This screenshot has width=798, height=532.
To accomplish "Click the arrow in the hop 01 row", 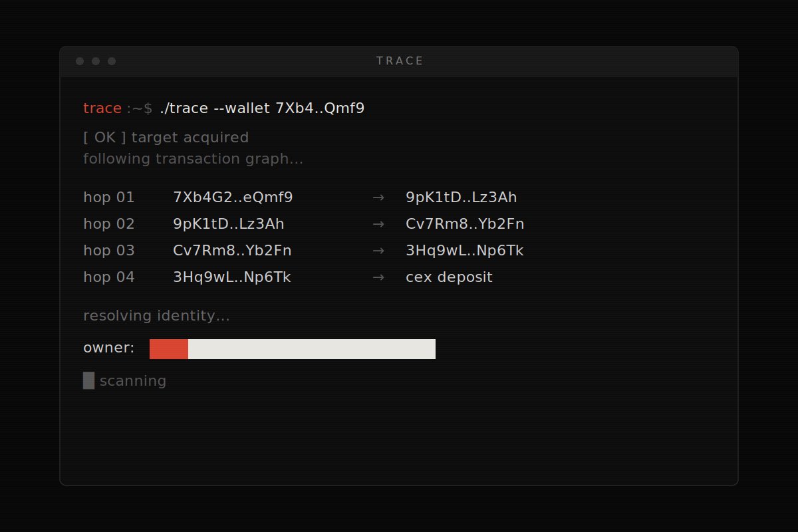I will pyautogui.click(x=378, y=198).
